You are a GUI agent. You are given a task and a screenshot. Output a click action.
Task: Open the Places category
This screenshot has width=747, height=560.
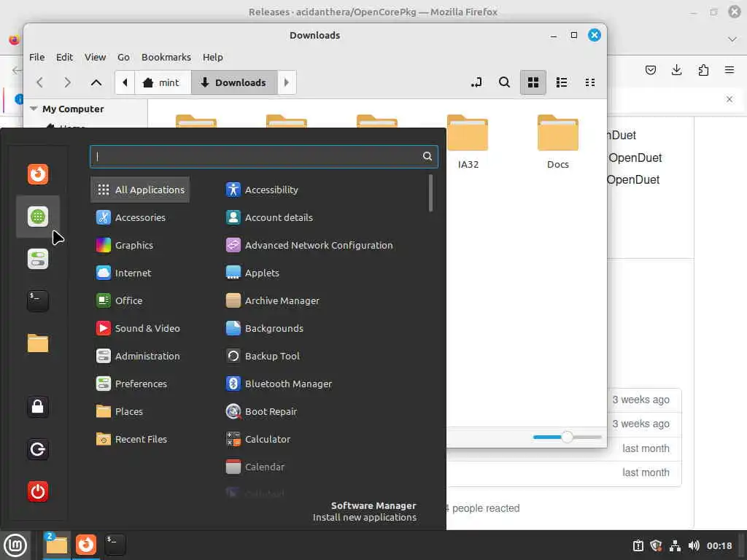[x=119, y=411]
